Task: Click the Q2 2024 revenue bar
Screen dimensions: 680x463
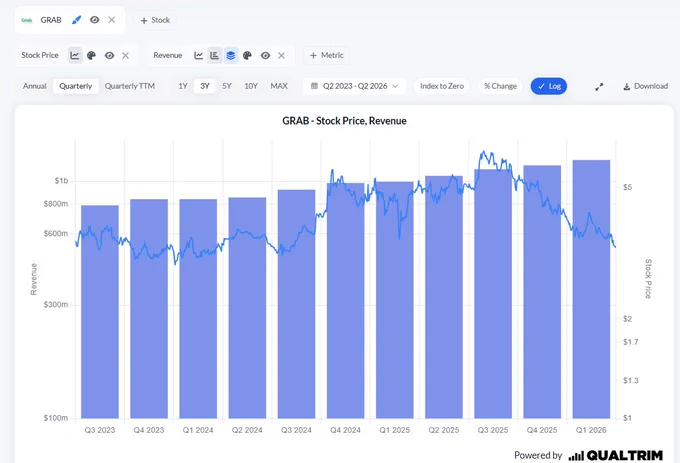Action: pos(247,308)
